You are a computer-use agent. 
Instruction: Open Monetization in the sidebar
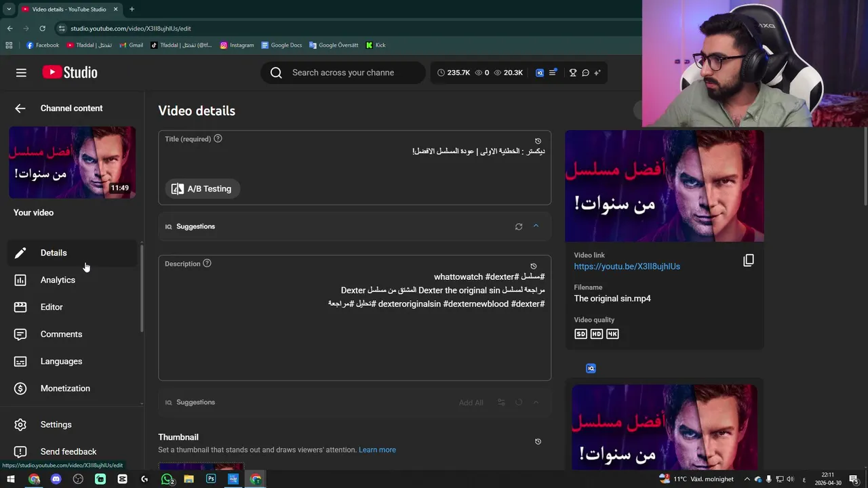(x=73, y=388)
